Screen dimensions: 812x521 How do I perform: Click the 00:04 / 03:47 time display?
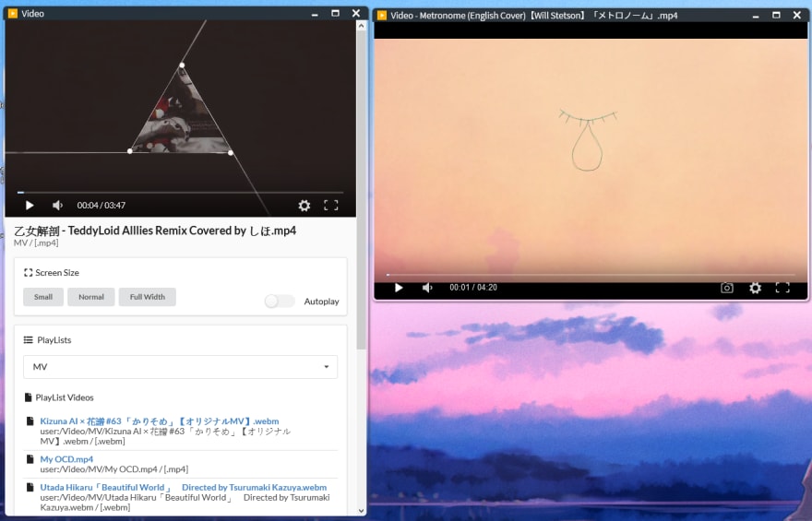(x=101, y=206)
